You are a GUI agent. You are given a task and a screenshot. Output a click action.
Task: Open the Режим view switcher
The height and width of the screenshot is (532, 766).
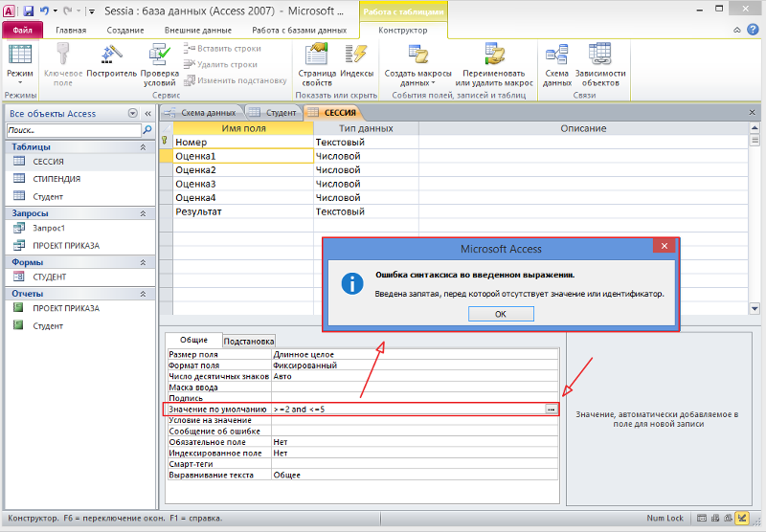(x=20, y=64)
